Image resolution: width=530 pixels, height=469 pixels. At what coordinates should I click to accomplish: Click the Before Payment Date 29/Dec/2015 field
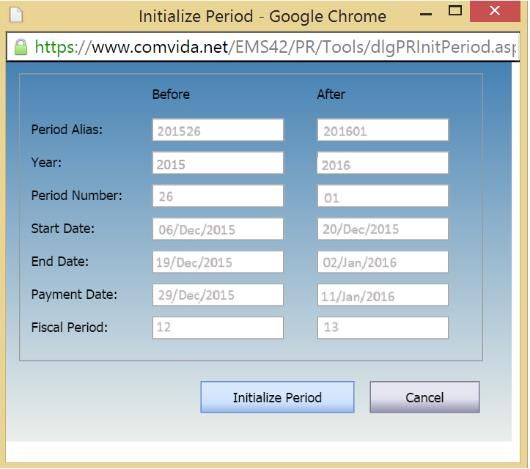click(218, 295)
